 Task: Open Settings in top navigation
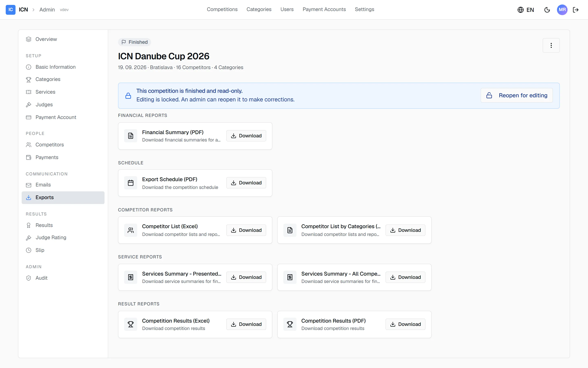click(x=364, y=9)
